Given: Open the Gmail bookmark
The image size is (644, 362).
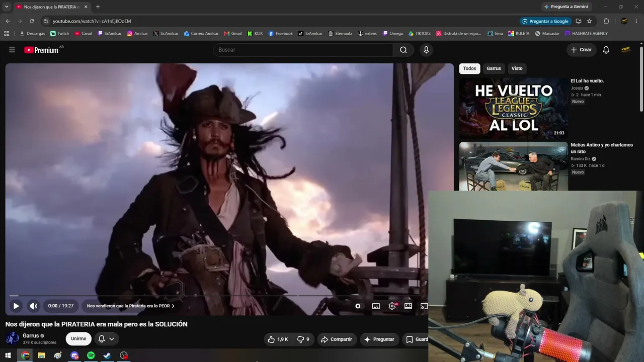Looking at the screenshot, I should (x=232, y=34).
